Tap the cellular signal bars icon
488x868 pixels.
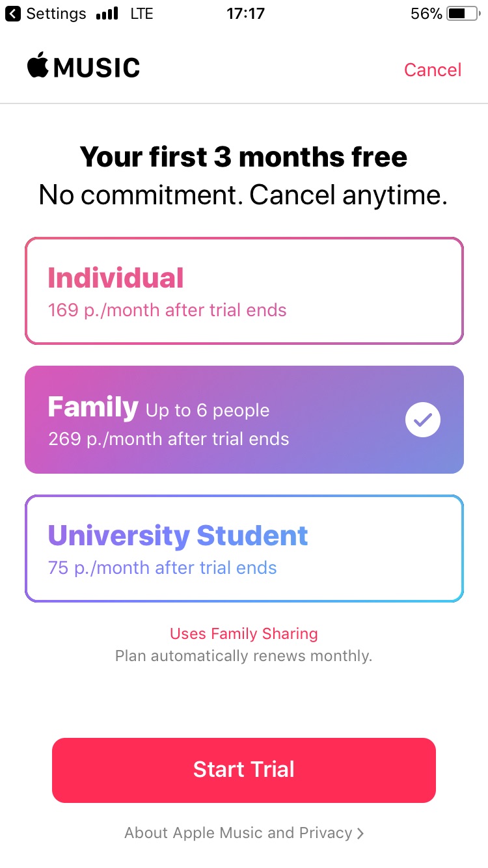click(107, 14)
